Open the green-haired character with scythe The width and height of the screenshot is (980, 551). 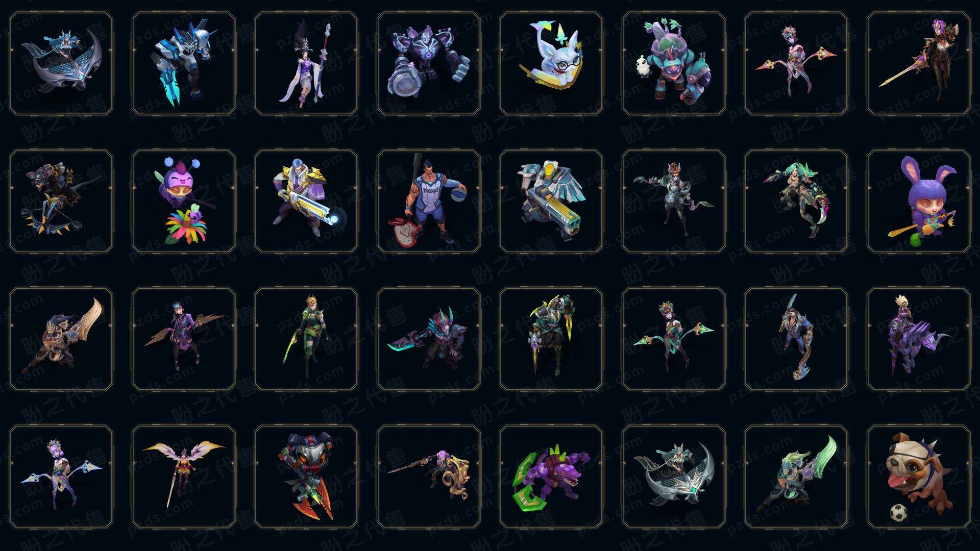(x=796, y=201)
